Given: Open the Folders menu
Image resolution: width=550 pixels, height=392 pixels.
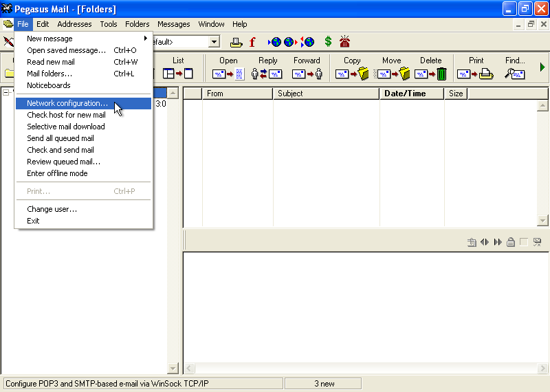Looking at the screenshot, I should [x=137, y=24].
